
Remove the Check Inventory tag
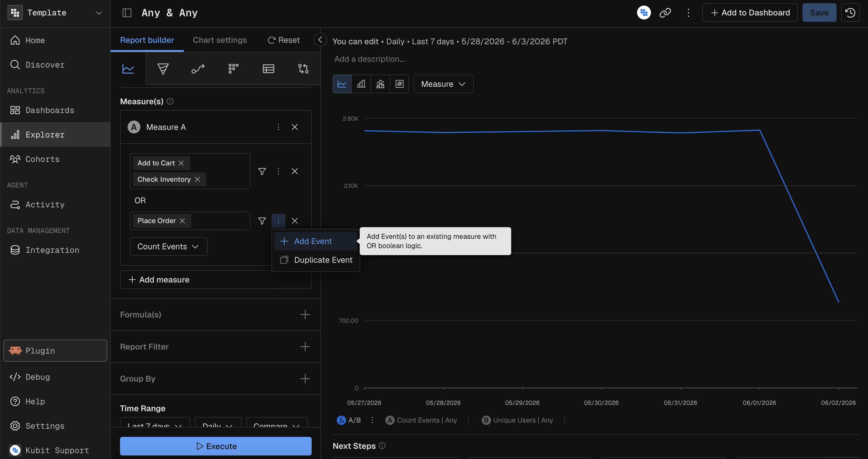(x=197, y=179)
